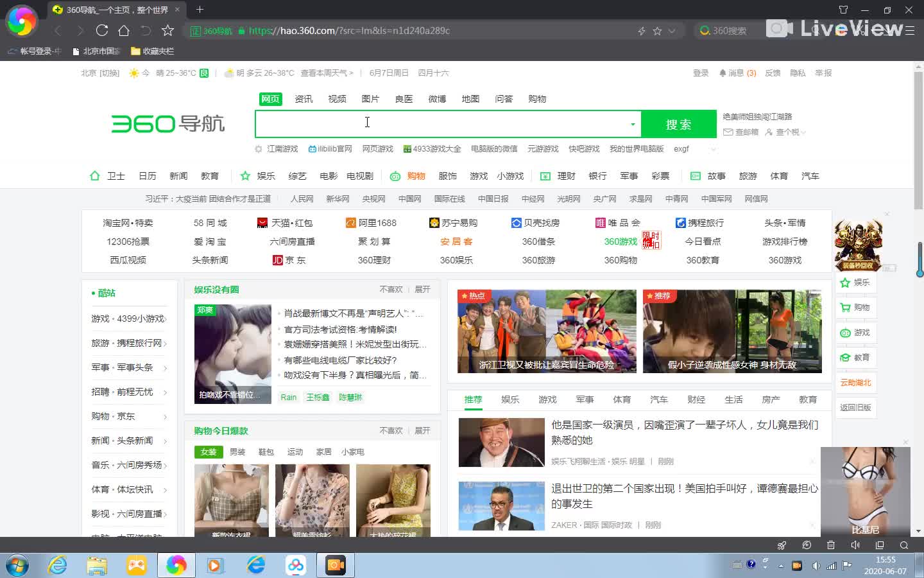Click the green 搜索 button

[679, 124]
